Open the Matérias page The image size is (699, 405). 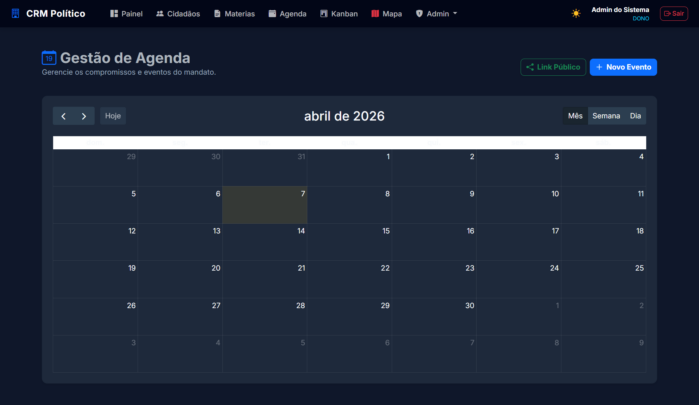click(234, 14)
